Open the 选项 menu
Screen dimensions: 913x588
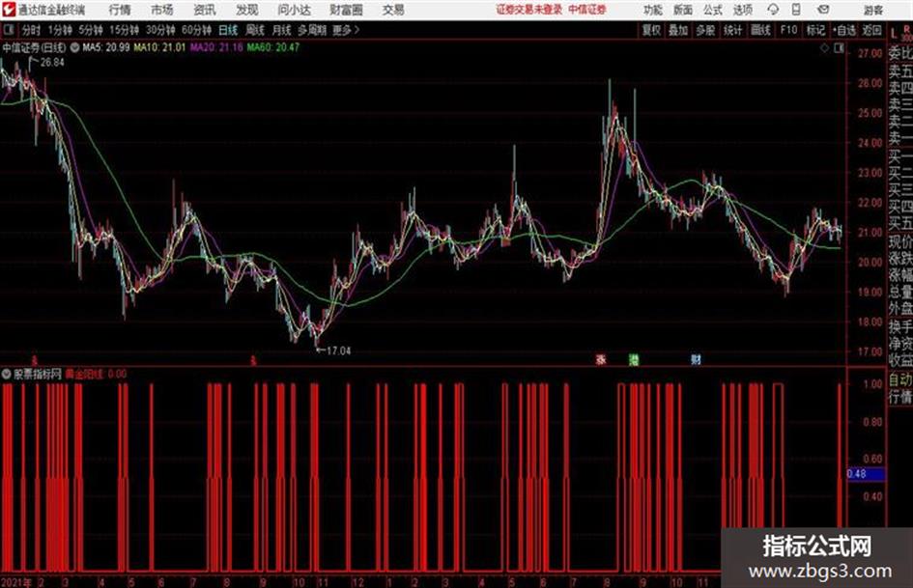click(x=742, y=10)
